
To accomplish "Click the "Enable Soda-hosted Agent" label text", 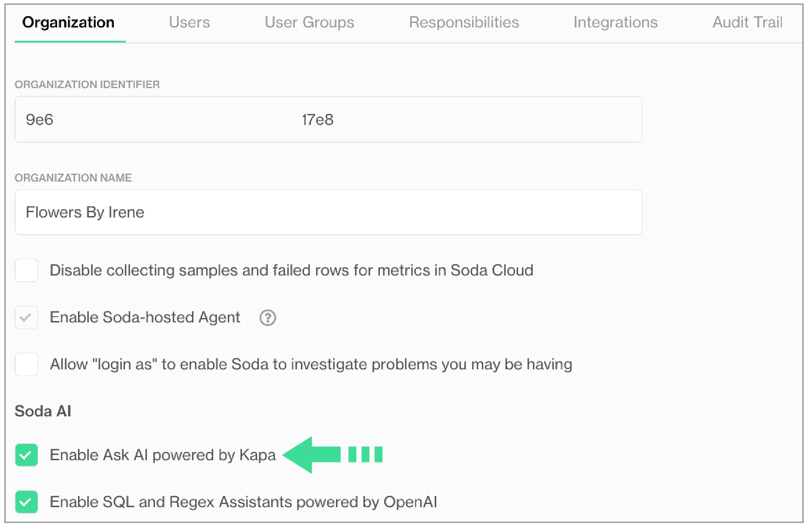I will coord(145,318).
